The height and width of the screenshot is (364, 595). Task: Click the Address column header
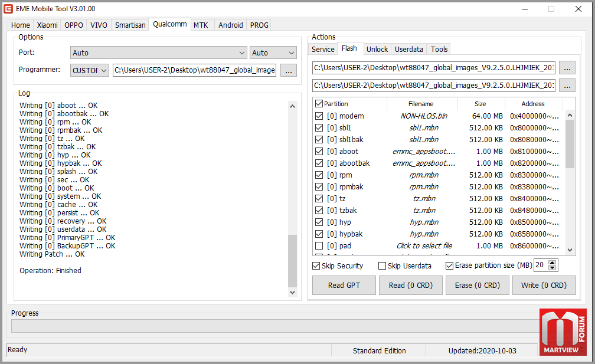pos(533,104)
